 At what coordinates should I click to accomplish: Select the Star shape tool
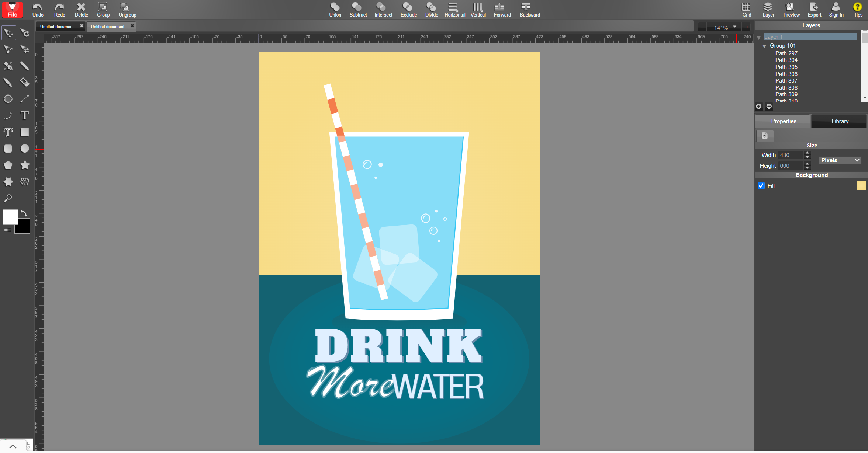click(24, 165)
